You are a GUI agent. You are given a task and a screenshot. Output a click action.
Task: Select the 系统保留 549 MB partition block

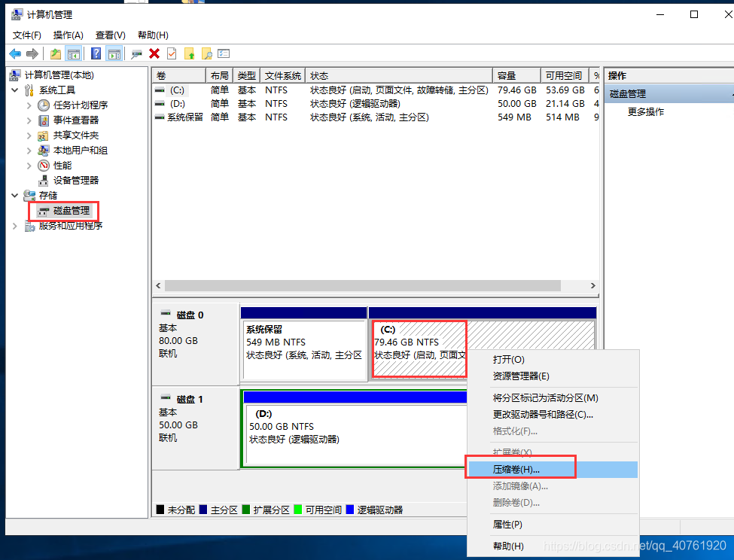(304, 349)
